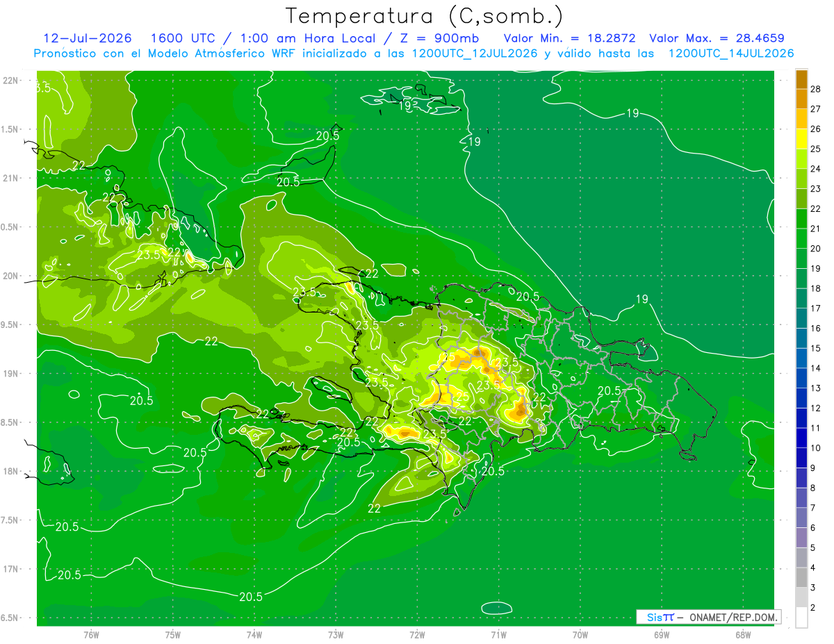
Task: Select the 'Z = 900mb' level text
Action: [x=441, y=39]
